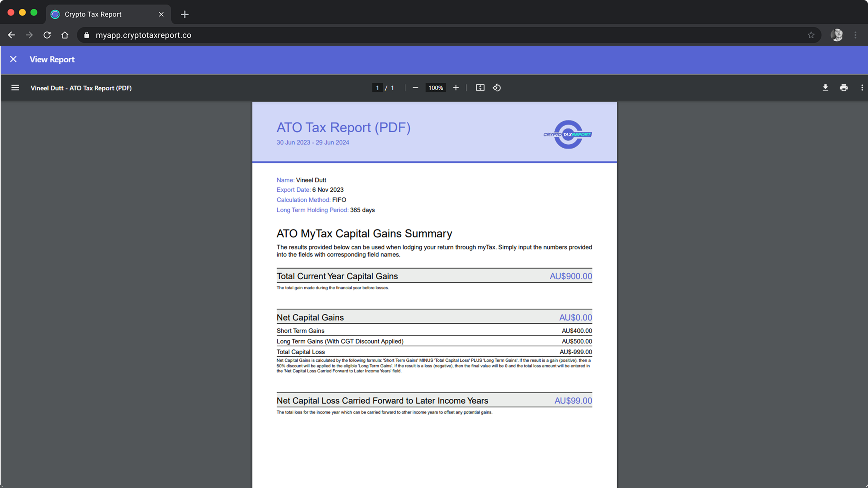Image resolution: width=868 pixels, height=488 pixels.
Task: Click the name Vineel Dutt
Action: click(x=311, y=180)
